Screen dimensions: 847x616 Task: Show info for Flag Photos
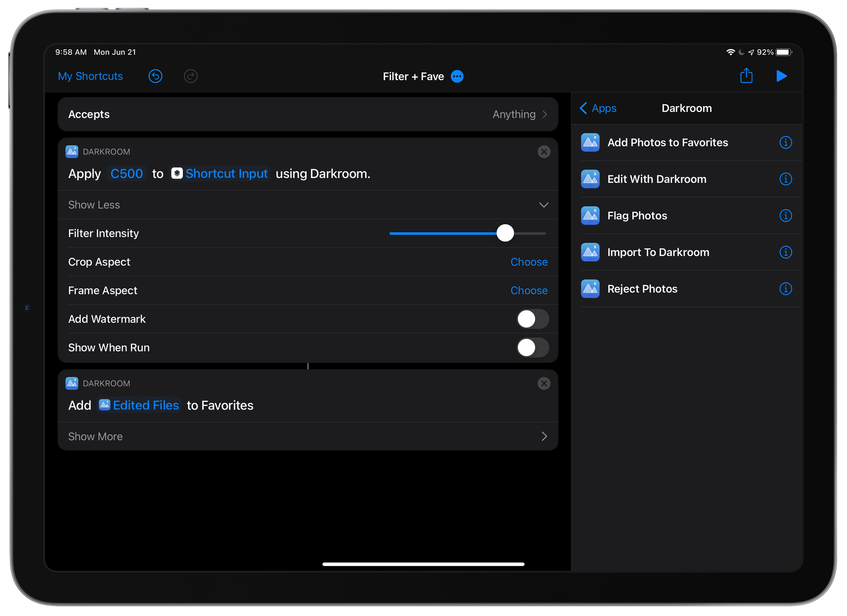pos(785,216)
